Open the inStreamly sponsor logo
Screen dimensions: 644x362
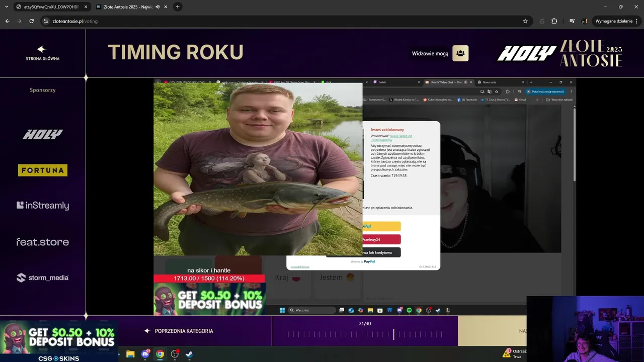(43, 205)
